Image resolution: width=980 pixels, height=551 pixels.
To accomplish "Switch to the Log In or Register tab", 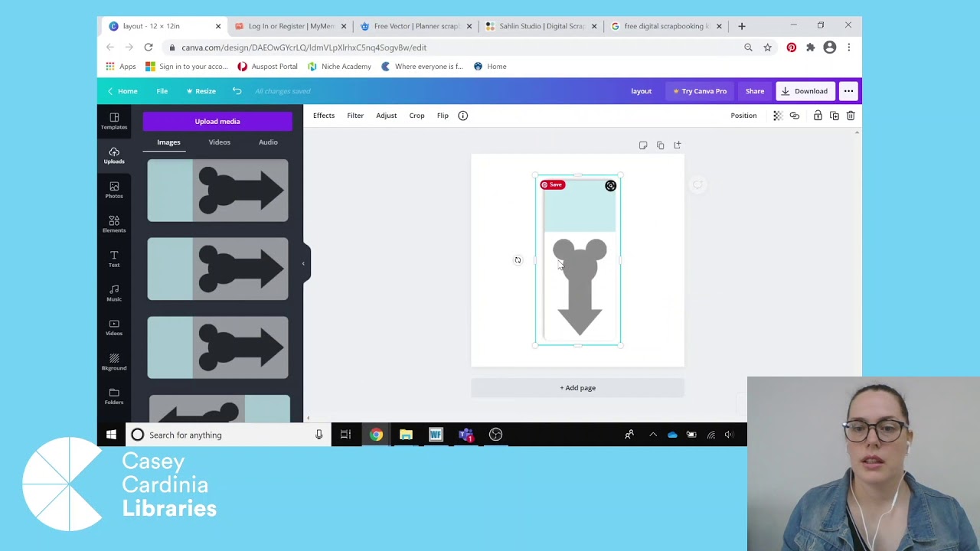I will [291, 26].
